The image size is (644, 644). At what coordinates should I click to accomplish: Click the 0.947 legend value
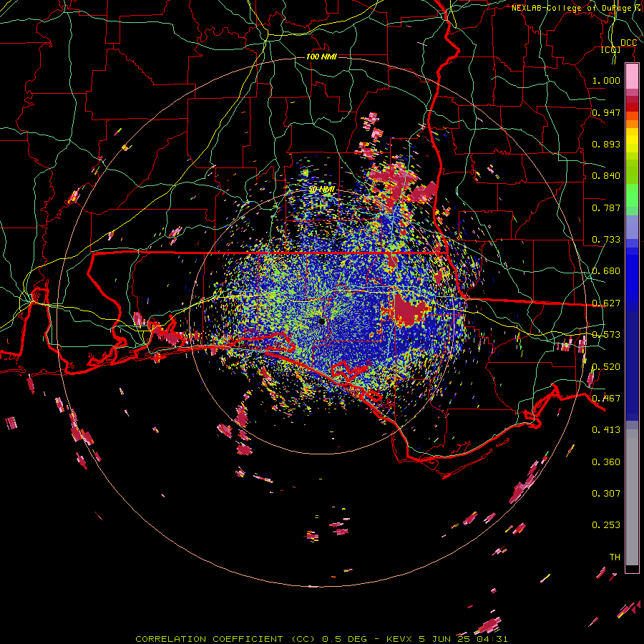606,112
